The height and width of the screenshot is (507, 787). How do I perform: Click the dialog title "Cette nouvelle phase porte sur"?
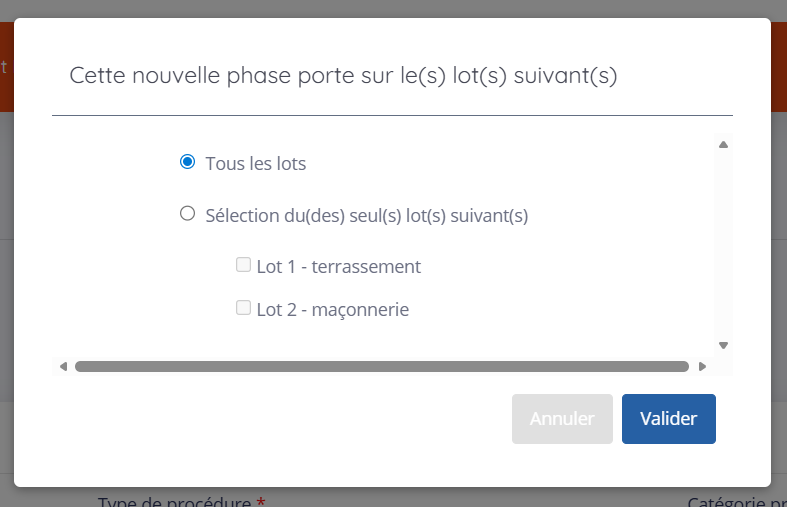coord(343,76)
